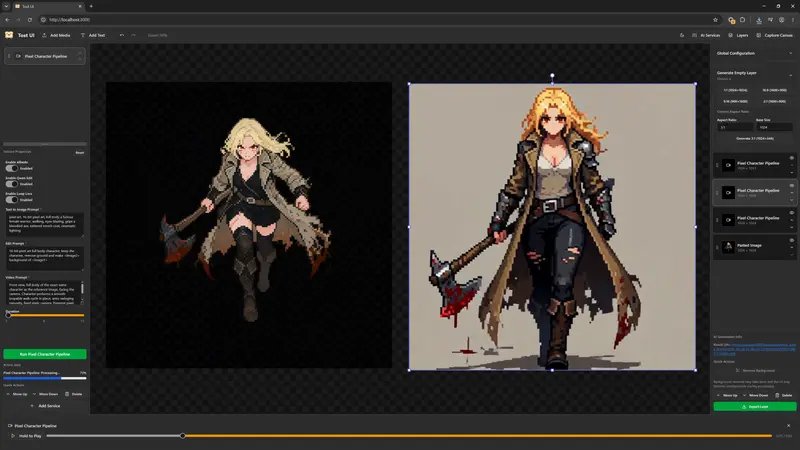Click down chevron on highlighted layer row
800x450 pixels.
tap(792, 200)
